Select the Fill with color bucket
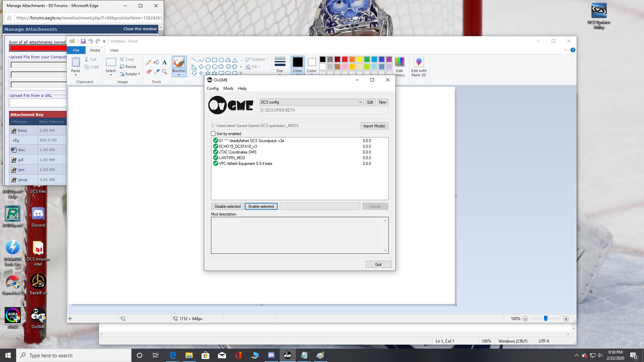 [157, 62]
